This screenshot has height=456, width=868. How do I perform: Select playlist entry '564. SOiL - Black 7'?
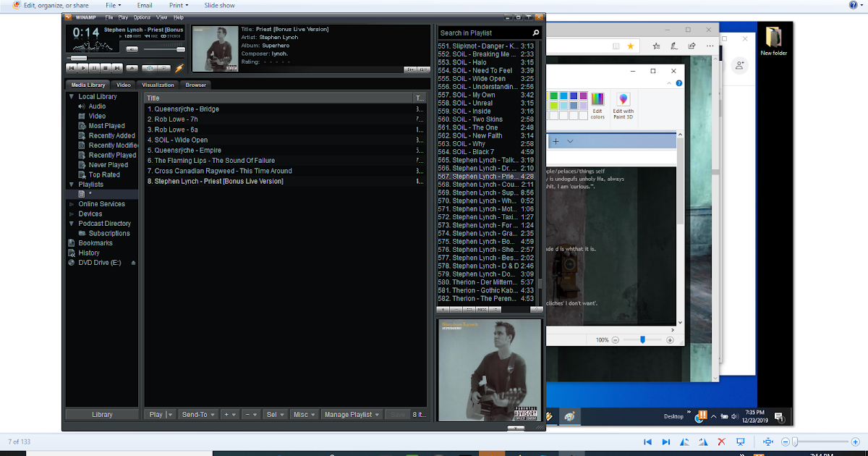487,152
